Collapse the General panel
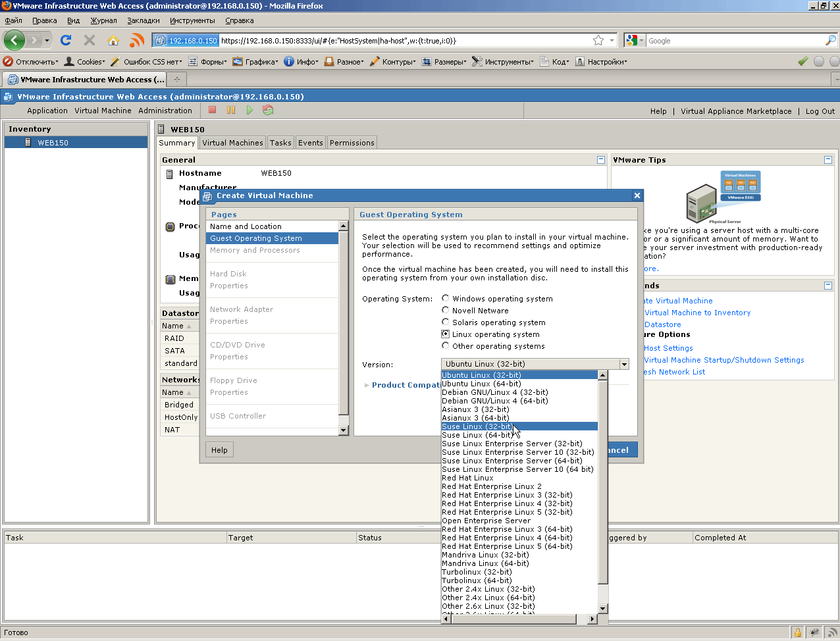This screenshot has height=641, width=840. (x=601, y=159)
